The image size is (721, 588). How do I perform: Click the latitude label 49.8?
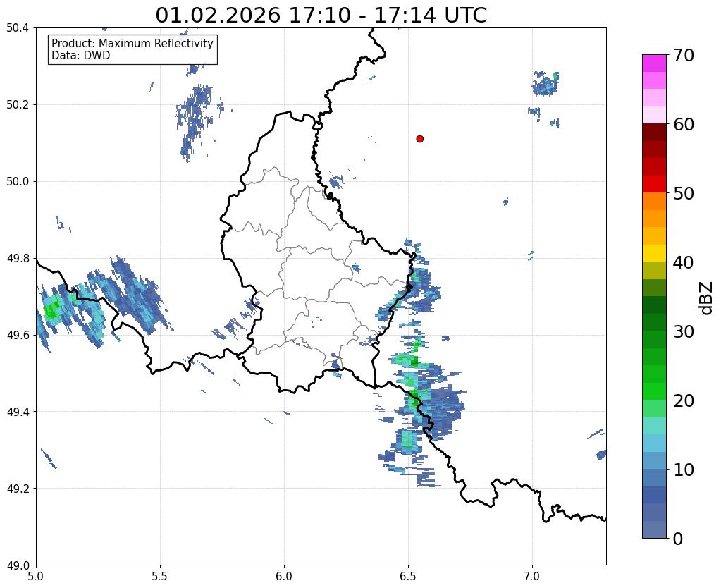coord(18,259)
